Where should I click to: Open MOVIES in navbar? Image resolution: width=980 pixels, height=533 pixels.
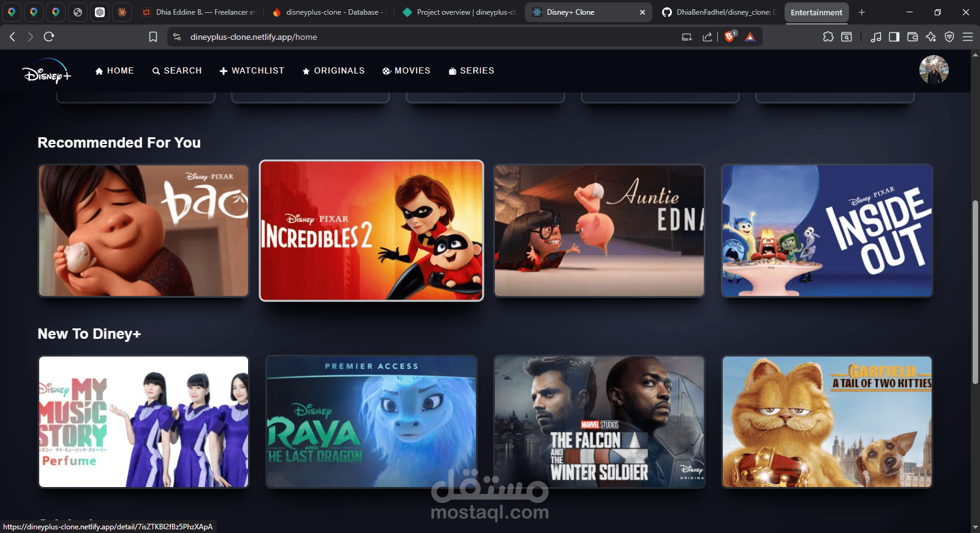406,70
